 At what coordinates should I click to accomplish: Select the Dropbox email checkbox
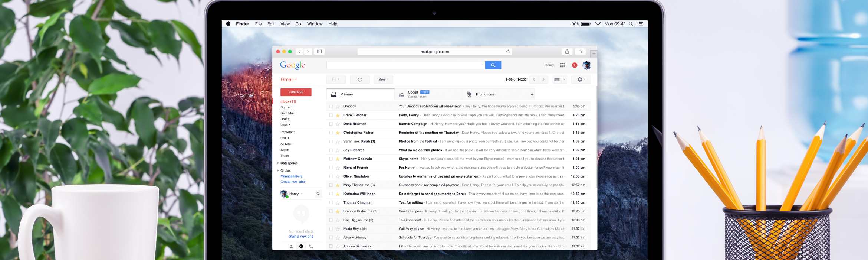(x=331, y=107)
